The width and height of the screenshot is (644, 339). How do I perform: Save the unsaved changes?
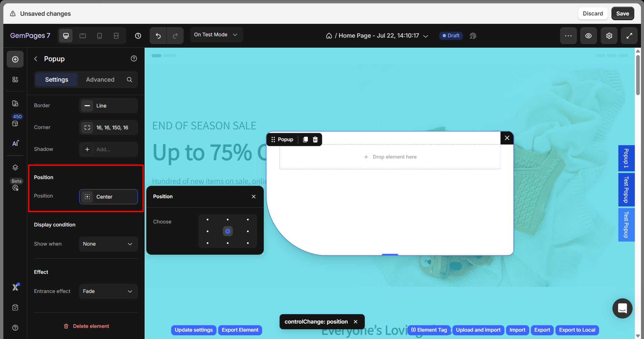(x=623, y=13)
